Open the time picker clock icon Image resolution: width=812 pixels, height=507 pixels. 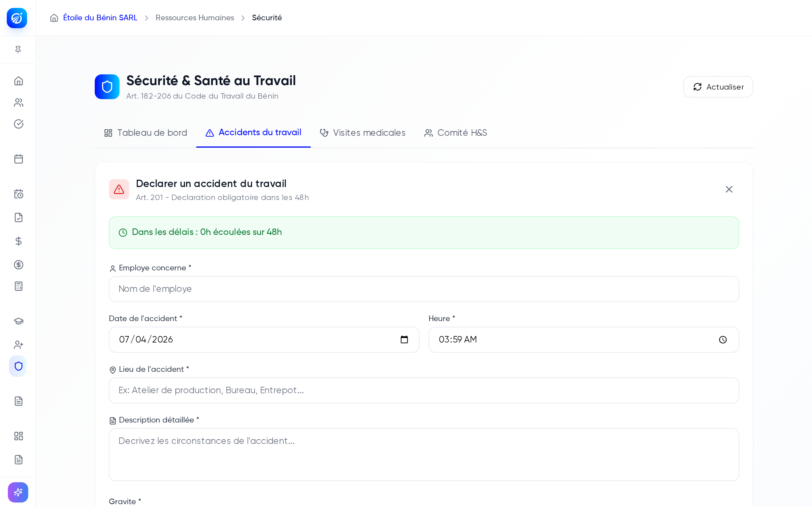(x=723, y=340)
